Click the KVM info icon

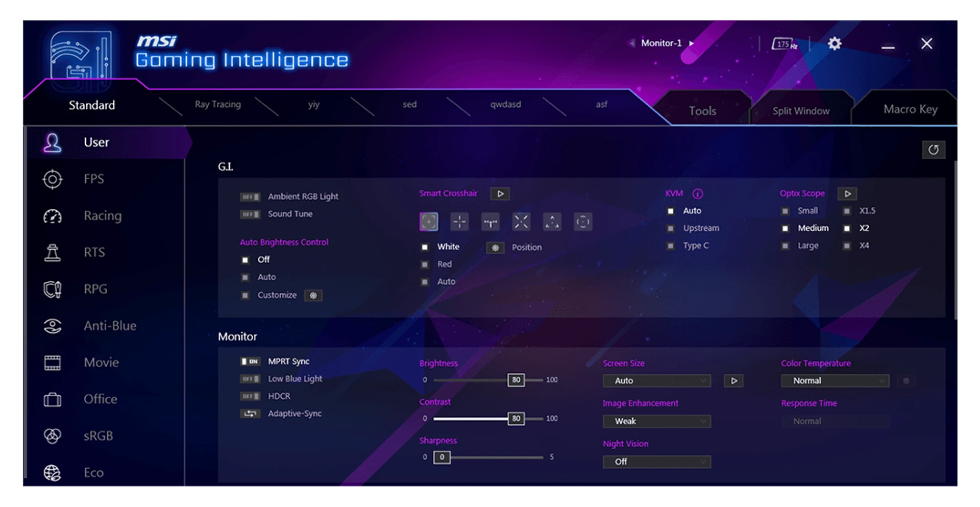(697, 194)
